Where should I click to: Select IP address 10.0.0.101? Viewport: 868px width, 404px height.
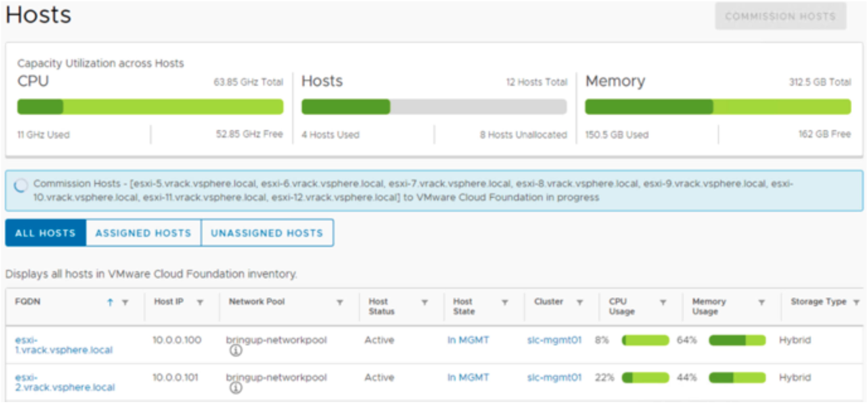pyautogui.click(x=175, y=377)
